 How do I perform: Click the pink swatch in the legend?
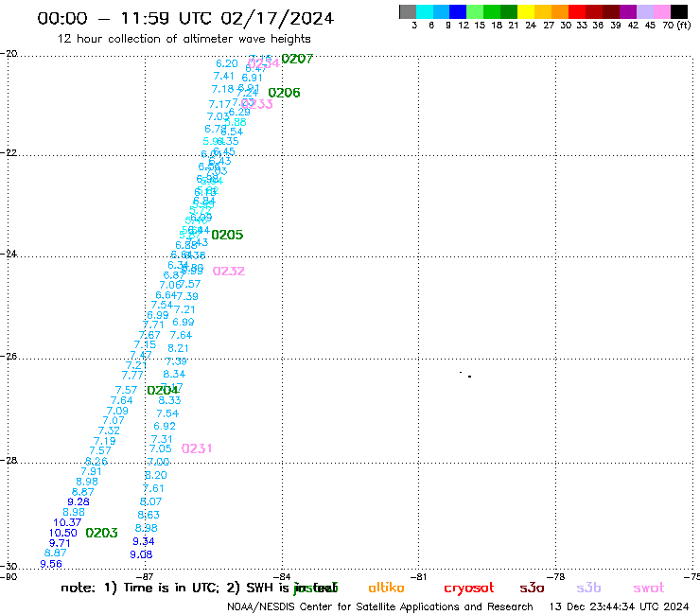(x=662, y=11)
